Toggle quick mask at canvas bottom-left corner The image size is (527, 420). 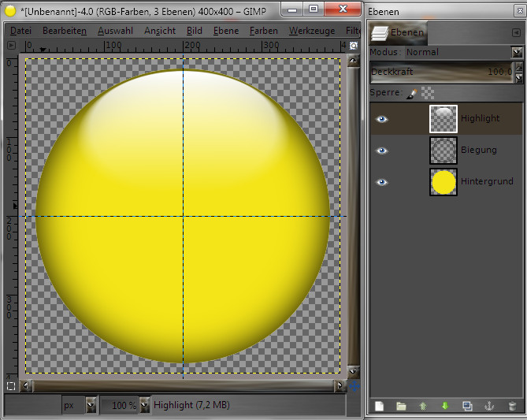[10, 386]
